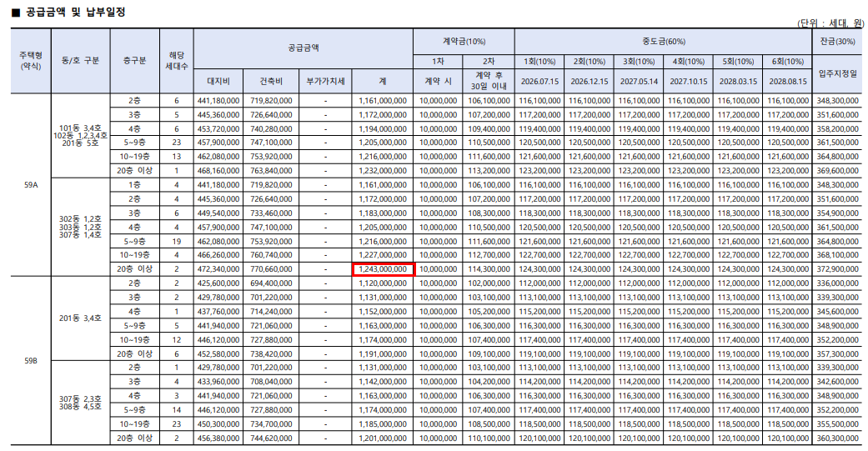The height and width of the screenshot is (451, 868).
Task: Click the second deposit '114,300,000' cell
Action: point(489,269)
